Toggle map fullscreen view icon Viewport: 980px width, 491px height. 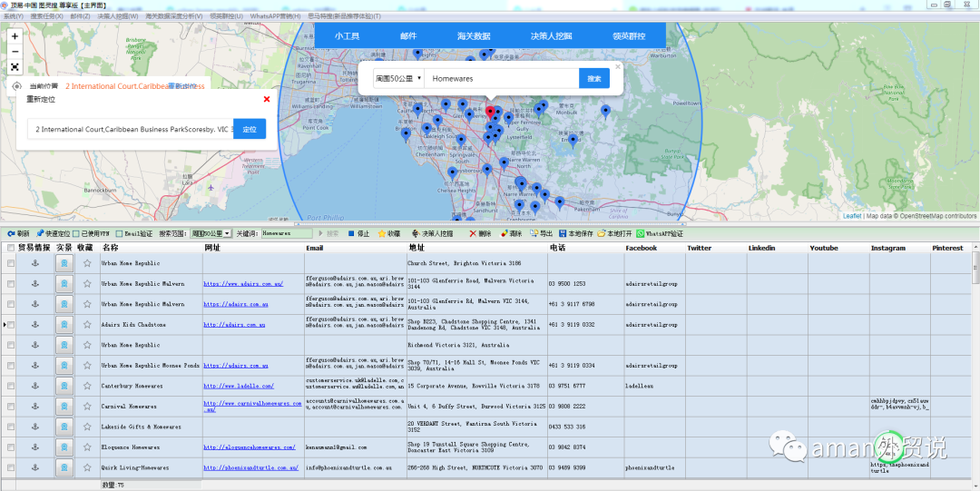pos(15,66)
